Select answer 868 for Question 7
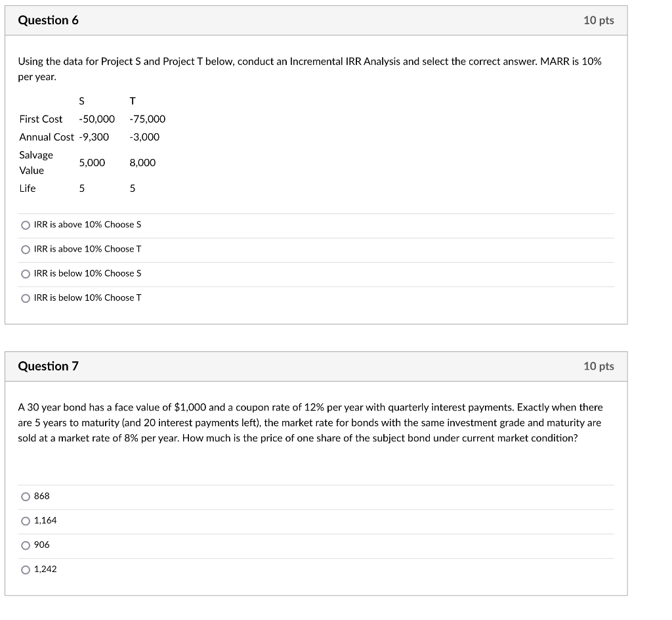 point(25,496)
